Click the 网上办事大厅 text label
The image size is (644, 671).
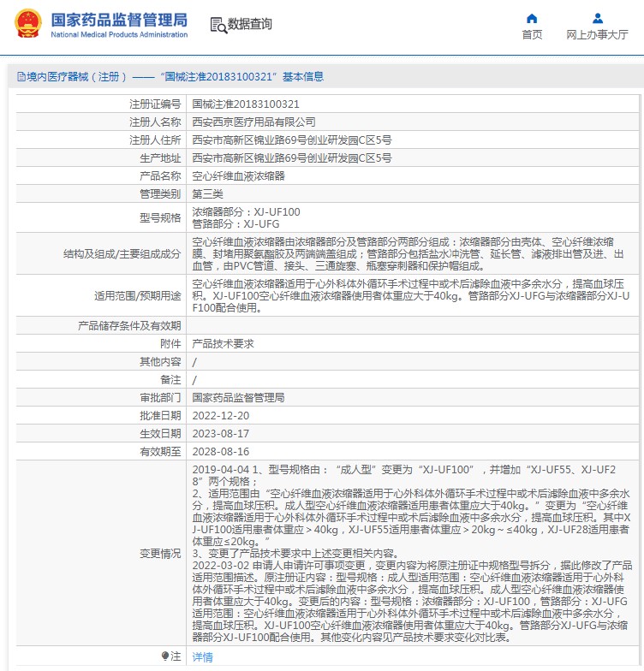[x=598, y=34]
